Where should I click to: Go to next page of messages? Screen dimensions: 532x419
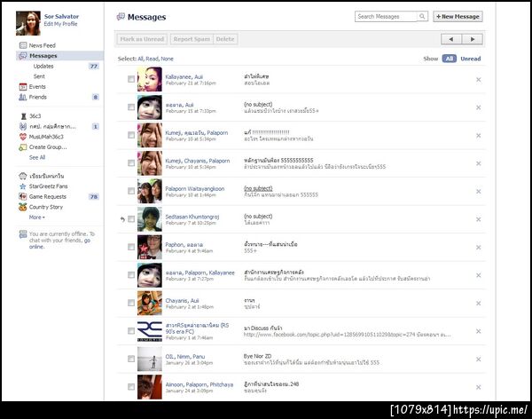pos(473,39)
